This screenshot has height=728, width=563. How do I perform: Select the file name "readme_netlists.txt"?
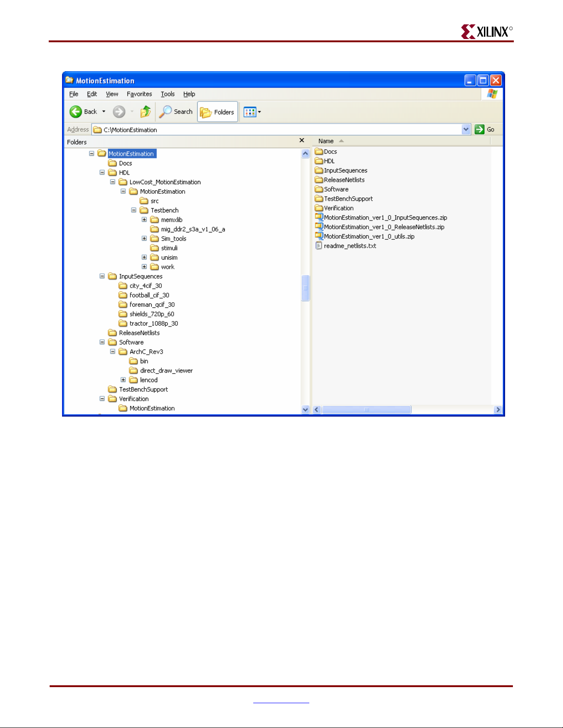350,246
